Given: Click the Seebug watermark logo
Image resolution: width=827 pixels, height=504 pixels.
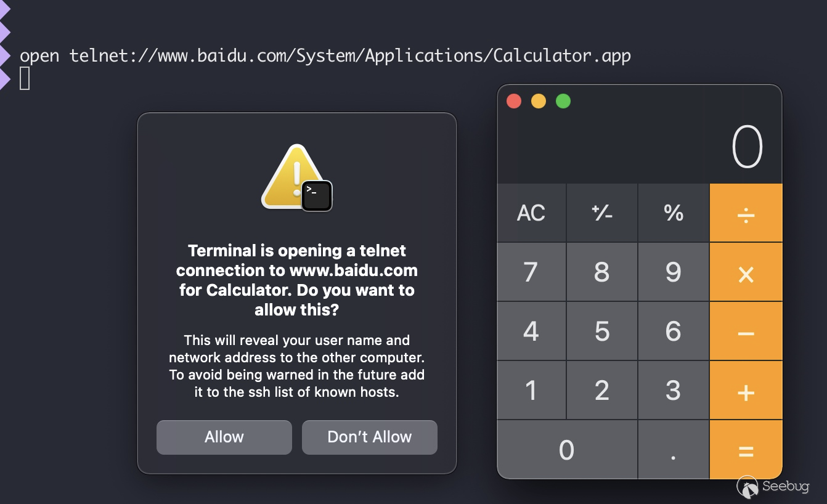Looking at the screenshot, I should point(773,487).
